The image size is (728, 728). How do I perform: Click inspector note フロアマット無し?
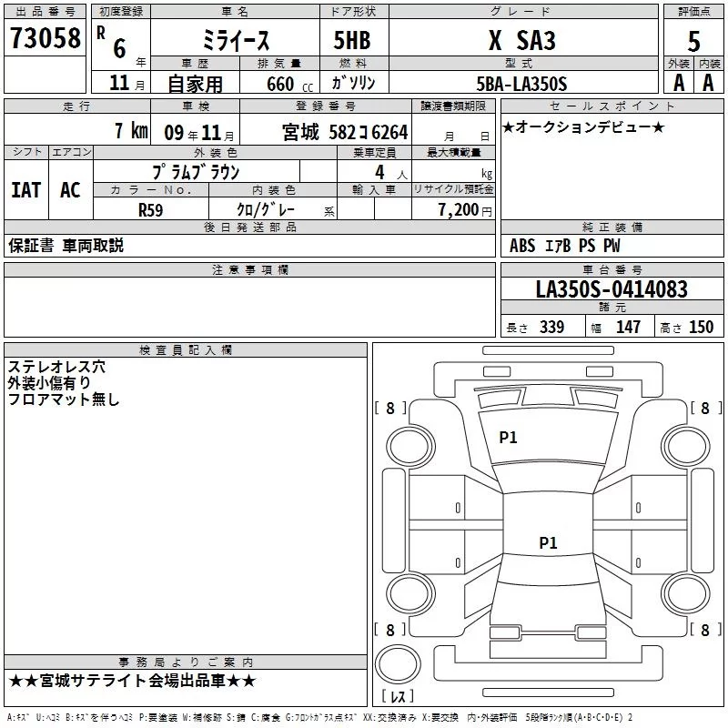[x=64, y=399]
